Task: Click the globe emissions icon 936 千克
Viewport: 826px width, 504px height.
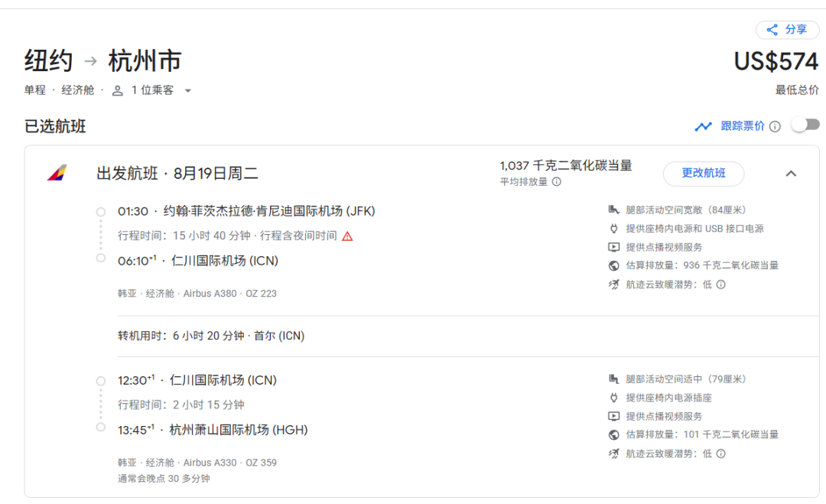Action: click(x=613, y=265)
